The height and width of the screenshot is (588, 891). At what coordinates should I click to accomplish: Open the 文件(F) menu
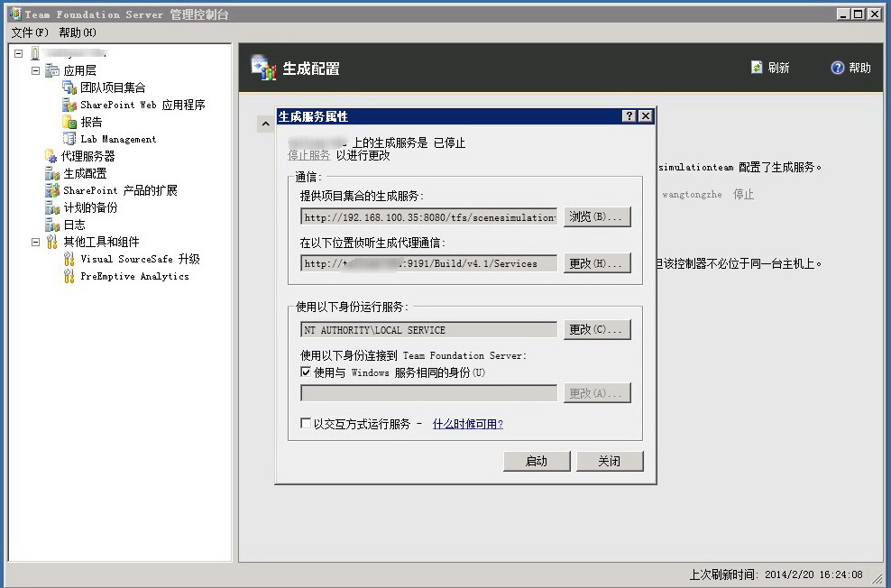(x=30, y=32)
